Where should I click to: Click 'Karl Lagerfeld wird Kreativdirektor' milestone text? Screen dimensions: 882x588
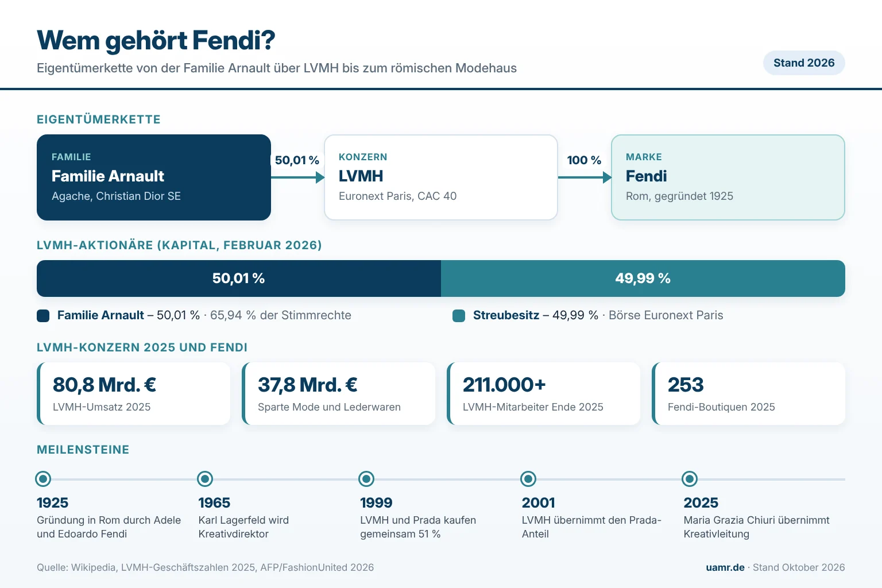(243, 527)
